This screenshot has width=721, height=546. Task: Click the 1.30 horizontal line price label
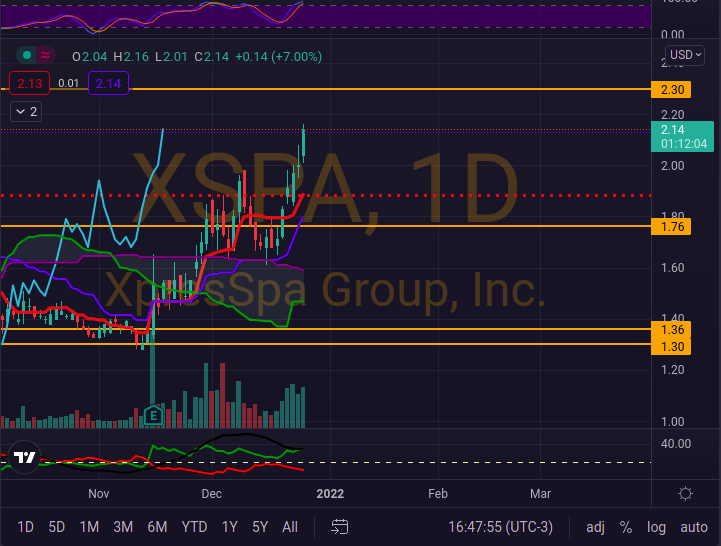pyautogui.click(x=671, y=346)
